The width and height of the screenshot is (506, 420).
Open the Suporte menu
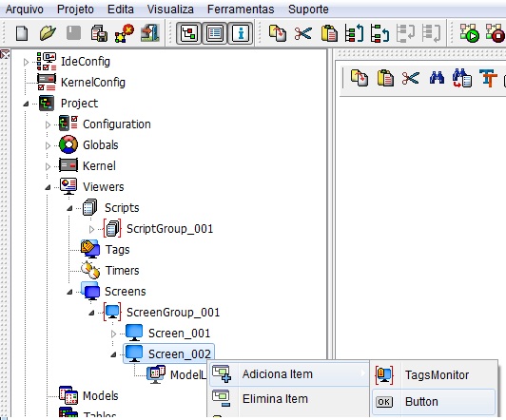(308, 10)
